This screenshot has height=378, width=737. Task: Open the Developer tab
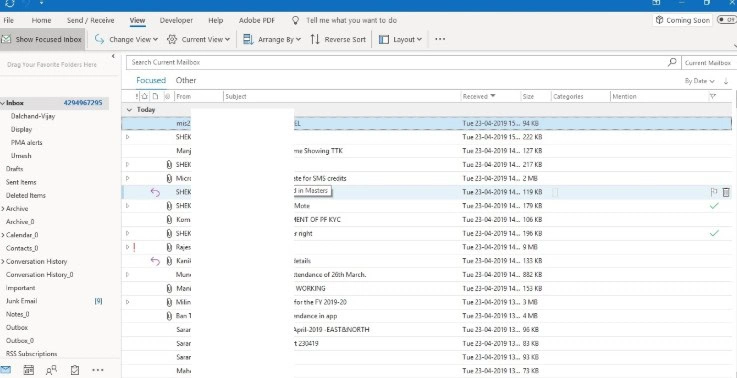point(176,20)
